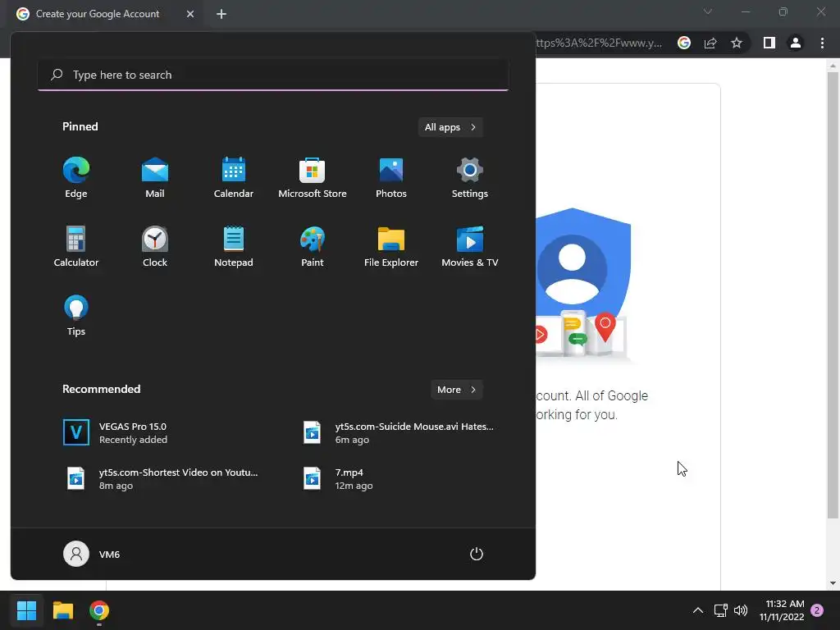This screenshot has width=840, height=630.
Task: Open the Edge browser pinned app
Action: coord(76,178)
